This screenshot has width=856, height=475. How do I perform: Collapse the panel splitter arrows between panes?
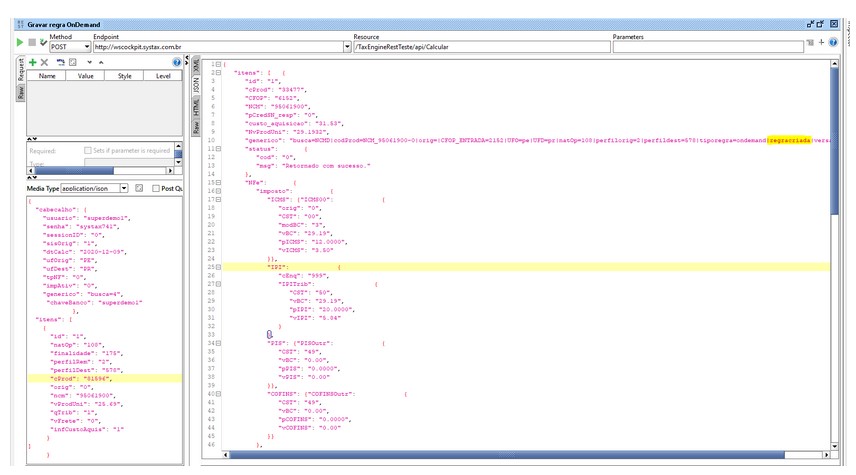pyautogui.click(x=187, y=60)
